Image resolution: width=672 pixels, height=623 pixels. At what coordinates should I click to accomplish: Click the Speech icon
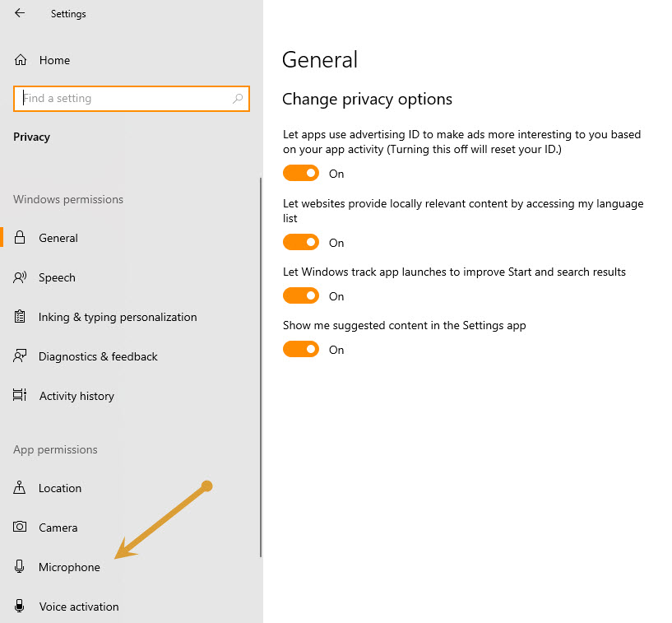tap(20, 277)
